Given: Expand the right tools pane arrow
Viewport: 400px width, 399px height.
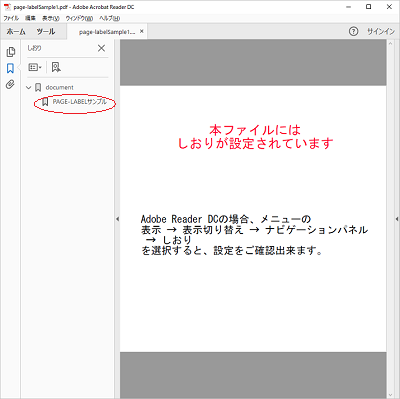Looking at the screenshot, I should 397,219.
